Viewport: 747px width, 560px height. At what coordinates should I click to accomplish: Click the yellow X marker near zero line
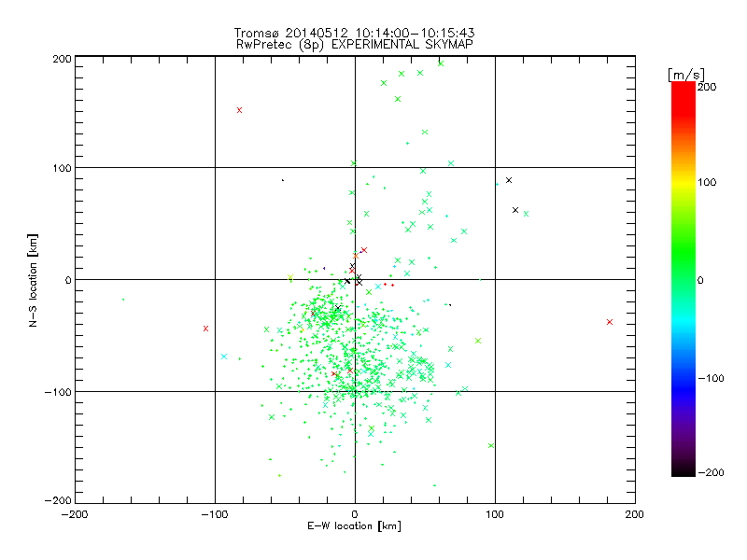tap(290, 277)
